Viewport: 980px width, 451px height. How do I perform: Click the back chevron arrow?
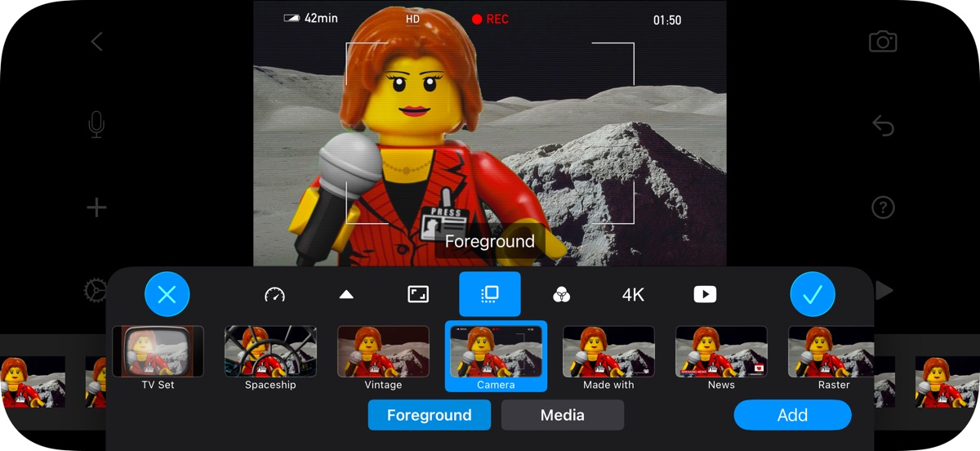click(96, 42)
